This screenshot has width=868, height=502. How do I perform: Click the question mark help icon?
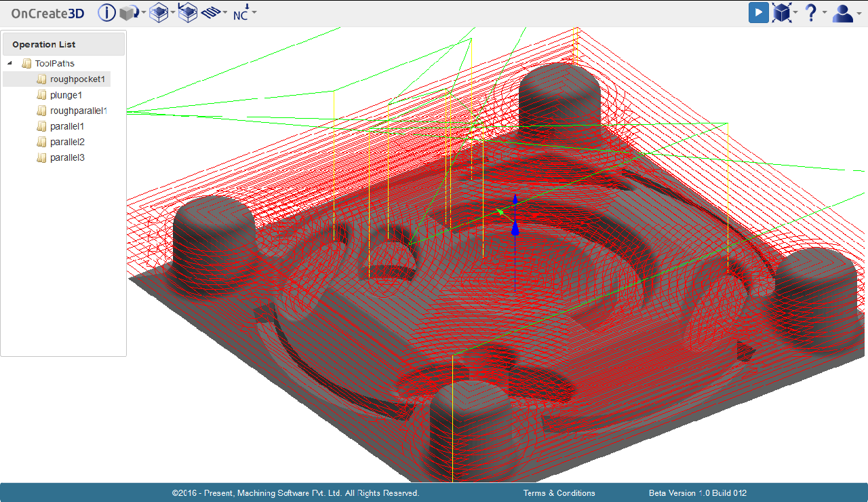[810, 13]
